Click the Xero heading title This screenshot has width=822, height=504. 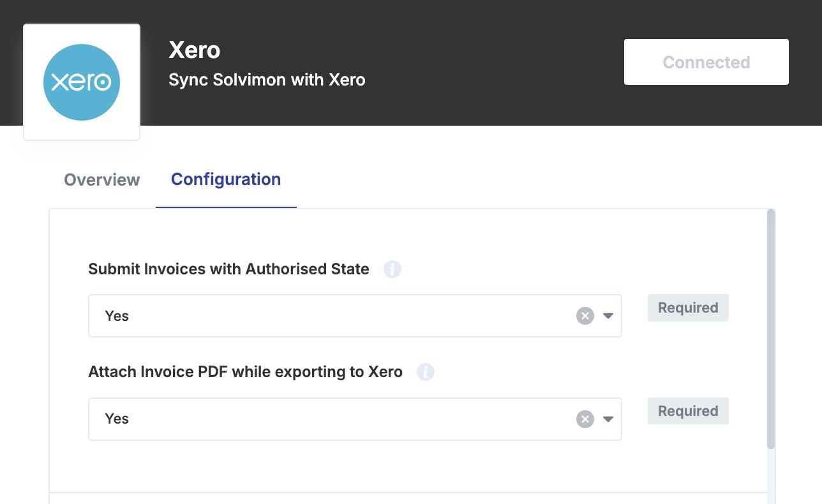(195, 50)
